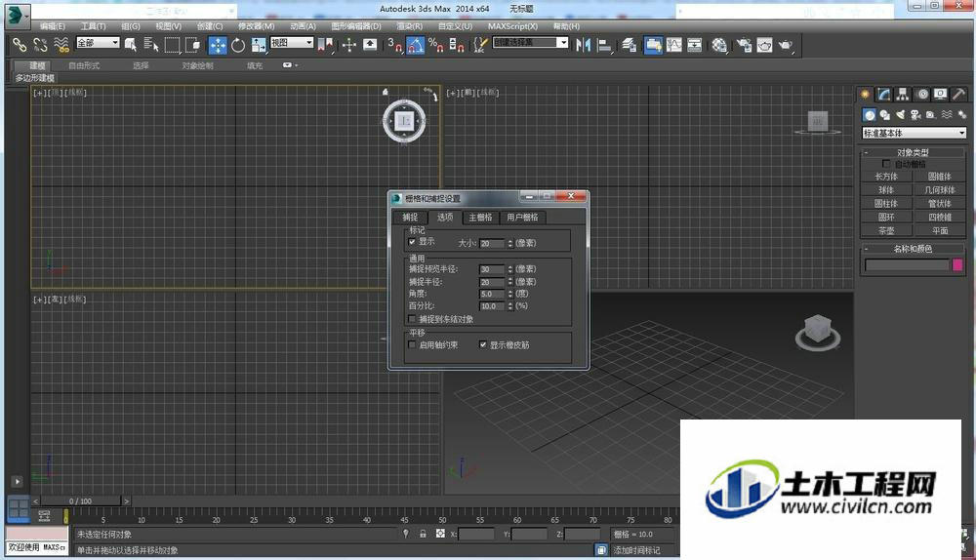Uncheck the 显示橡皮筋 checkbox

coord(482,344)
